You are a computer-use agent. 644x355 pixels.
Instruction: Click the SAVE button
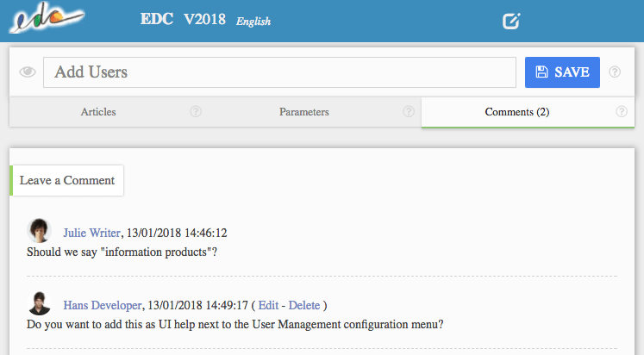point(562,72)
